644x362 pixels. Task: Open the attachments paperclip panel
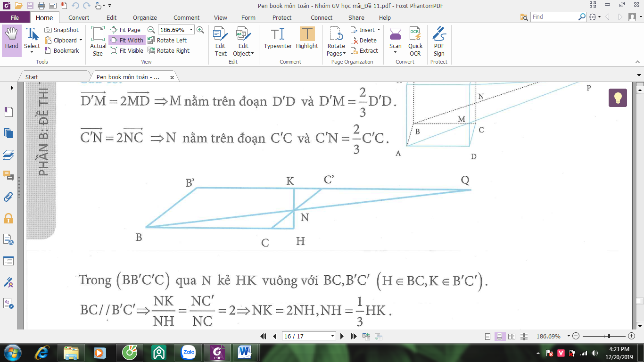(8, 197)
